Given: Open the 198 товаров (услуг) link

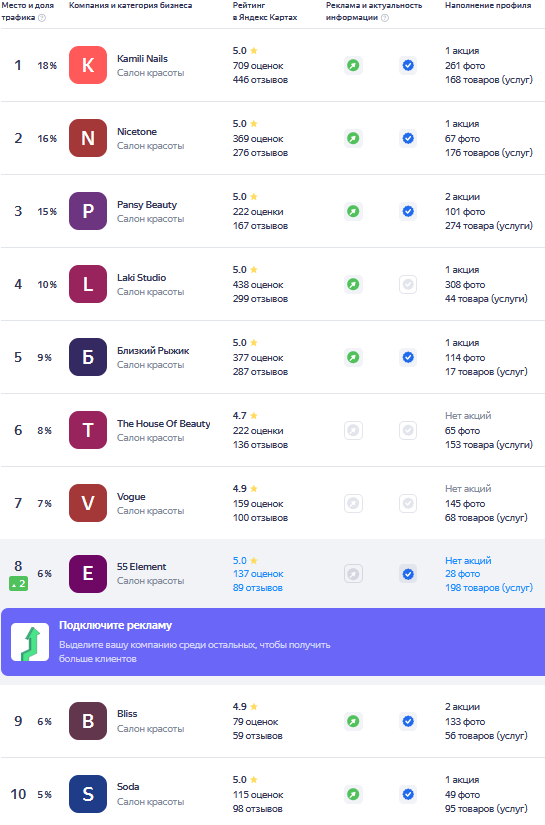Looking at the screenshot, I should point(489,588).
